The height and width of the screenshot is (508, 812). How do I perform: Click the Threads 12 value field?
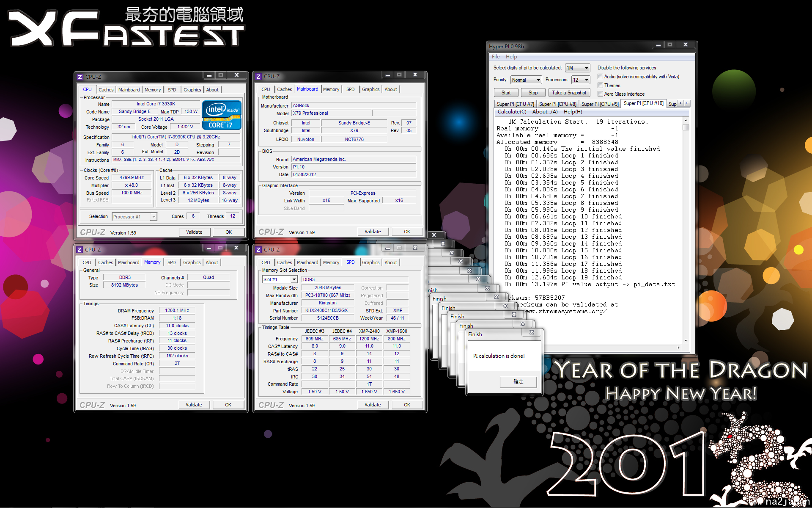pyautogui.click(x=233, y=216)
